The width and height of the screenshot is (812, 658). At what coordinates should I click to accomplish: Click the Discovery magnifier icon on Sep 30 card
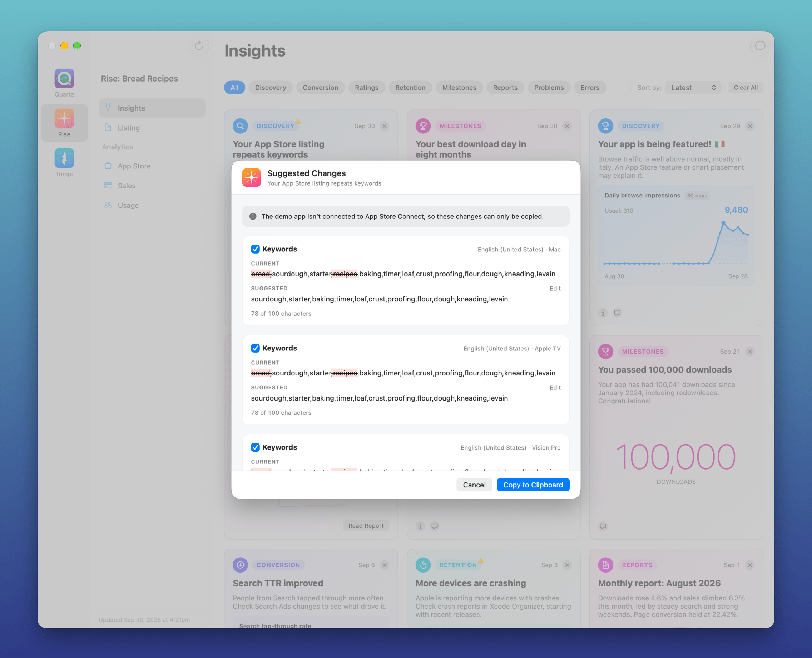tap(240, 126)
